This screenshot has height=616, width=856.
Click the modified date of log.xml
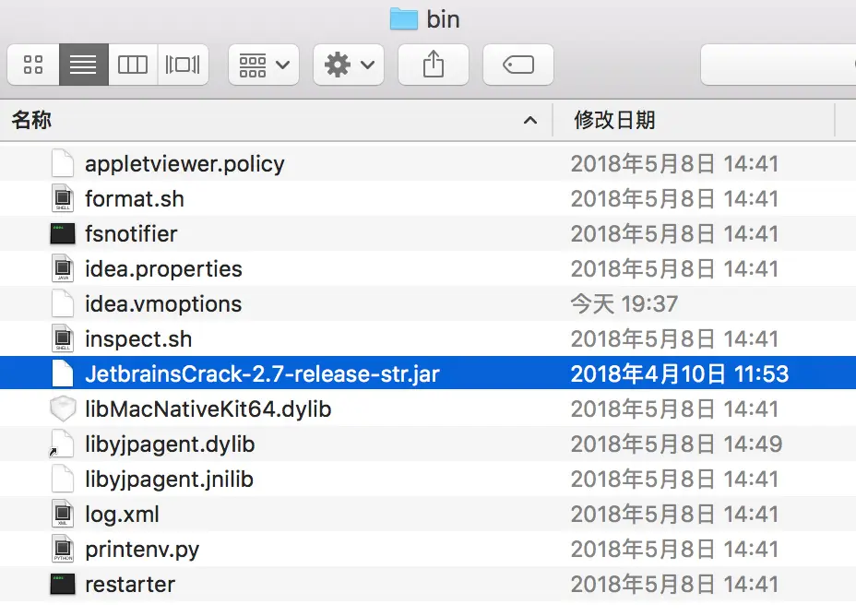pyautogui.click(x=674, y=514)
